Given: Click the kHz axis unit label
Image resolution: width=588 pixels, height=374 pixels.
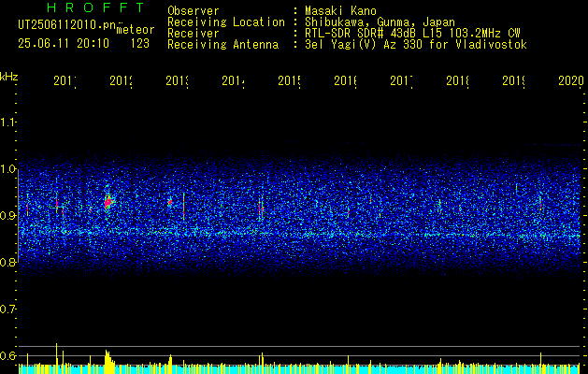Looking at the screenshot, I should tap(9, 77).
